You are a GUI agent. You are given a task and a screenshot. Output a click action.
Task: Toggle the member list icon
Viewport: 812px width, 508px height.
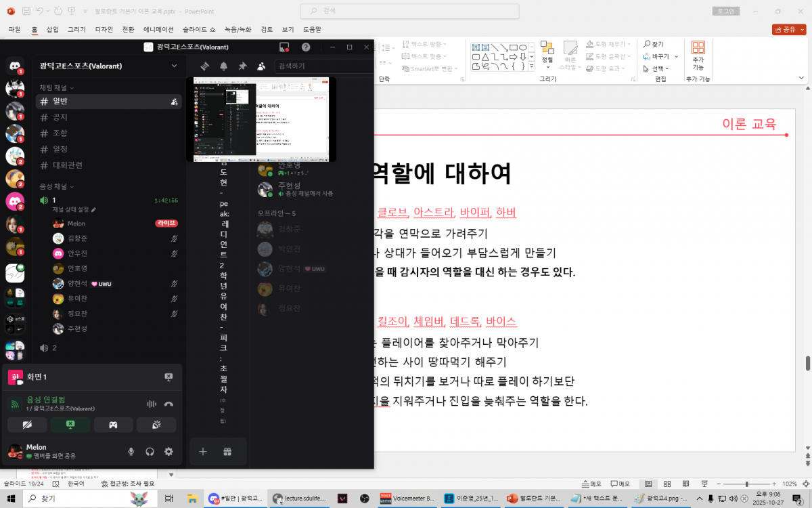click(261, 66)
